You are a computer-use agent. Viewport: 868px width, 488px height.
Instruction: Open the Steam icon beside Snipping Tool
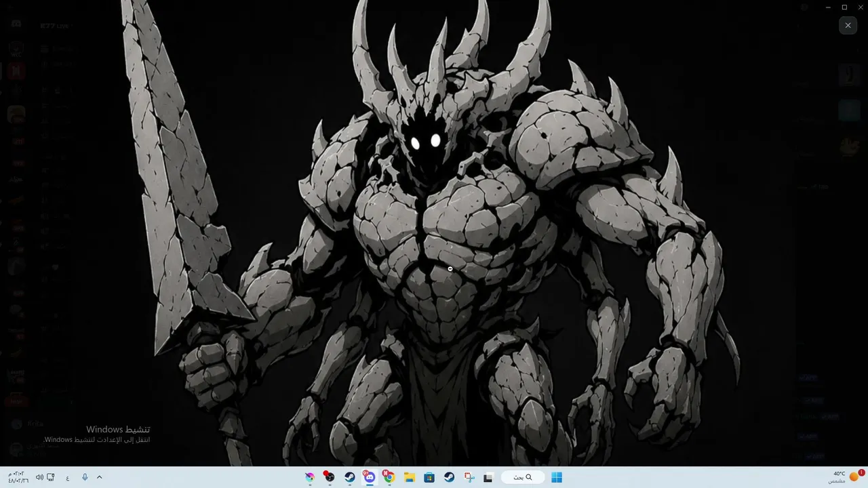[x=449, y=477]
